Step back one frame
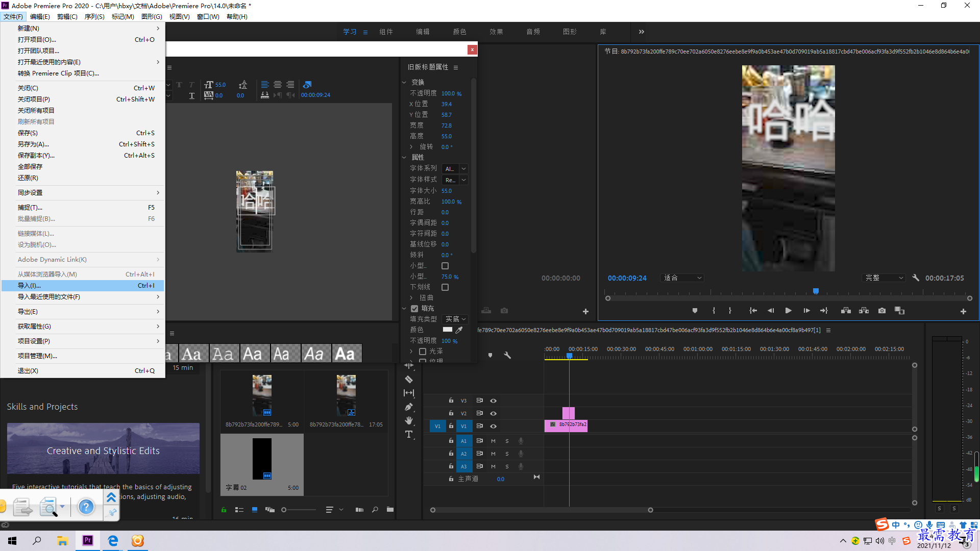This screenshot has height=551, width=980. tap(771, 311)
